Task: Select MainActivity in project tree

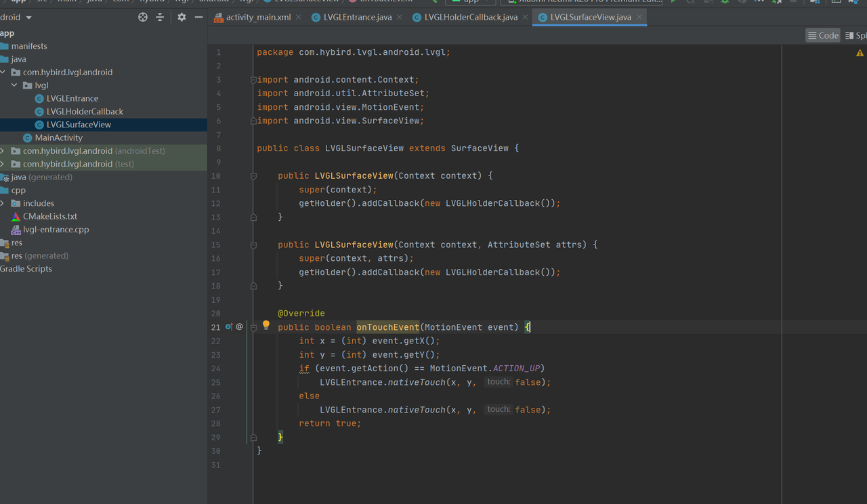Action: click(59, 138)
